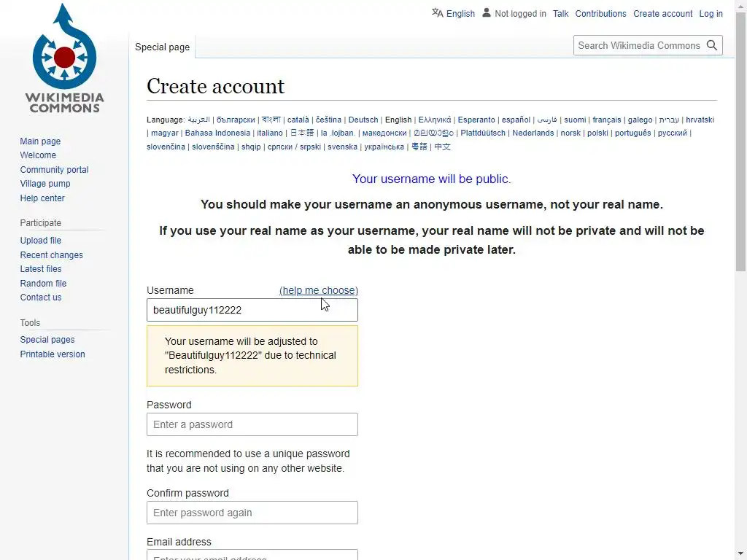Switch language to Plattdüütsch
747x560 pixels.
(x=483, y=133)
